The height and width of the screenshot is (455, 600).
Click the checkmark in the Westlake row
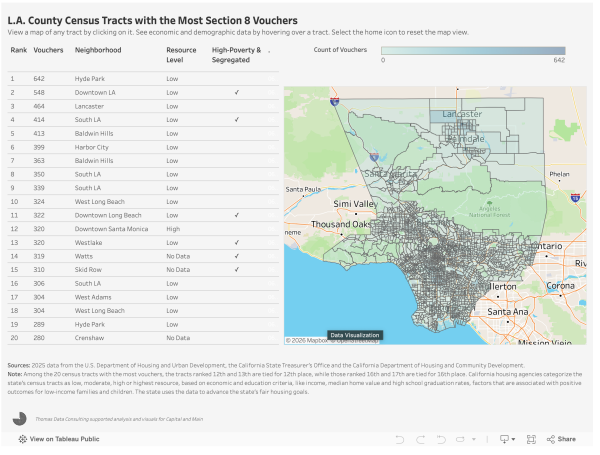pos(237,243)
